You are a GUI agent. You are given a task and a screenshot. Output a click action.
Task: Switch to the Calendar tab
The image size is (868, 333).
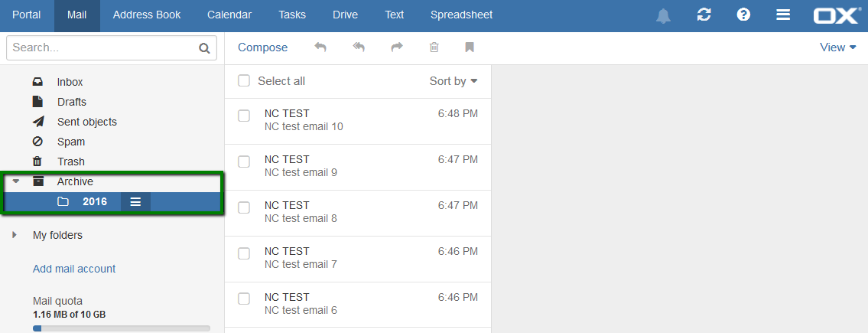229,15
